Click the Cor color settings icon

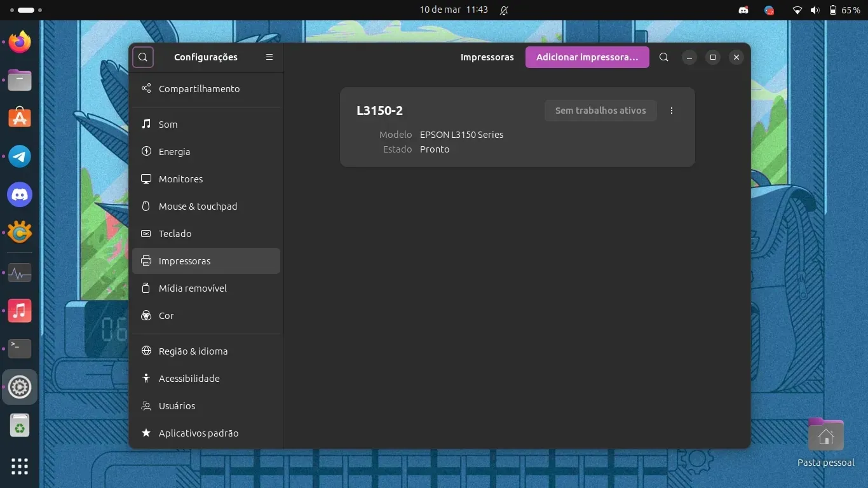pos(146,316)
